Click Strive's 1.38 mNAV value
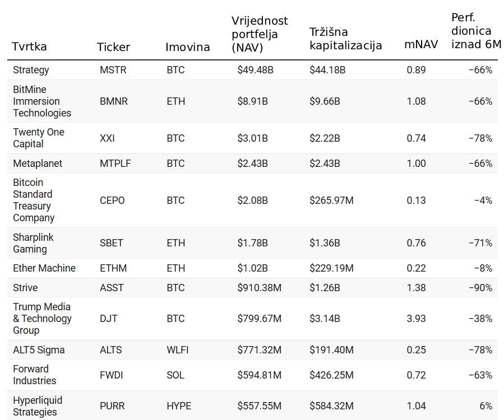 [x=416, y=288]
